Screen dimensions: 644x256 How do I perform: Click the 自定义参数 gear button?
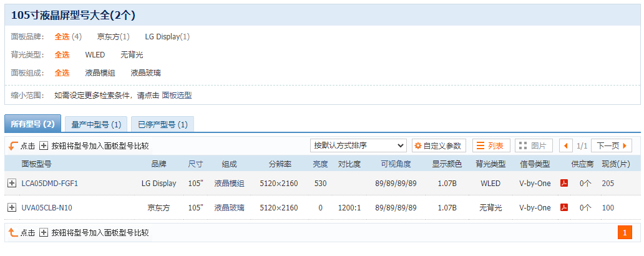pos(439,145)
